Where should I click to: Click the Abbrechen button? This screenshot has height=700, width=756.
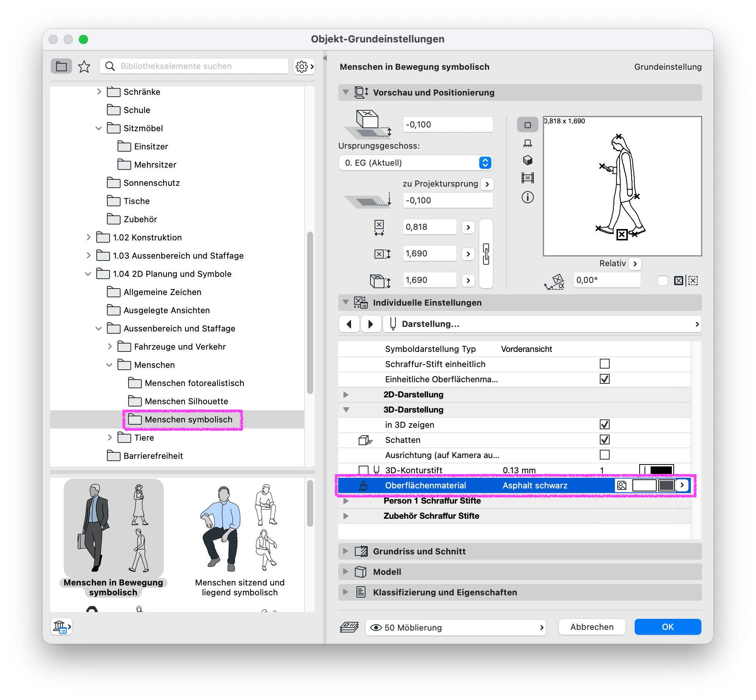click(591, 627)
